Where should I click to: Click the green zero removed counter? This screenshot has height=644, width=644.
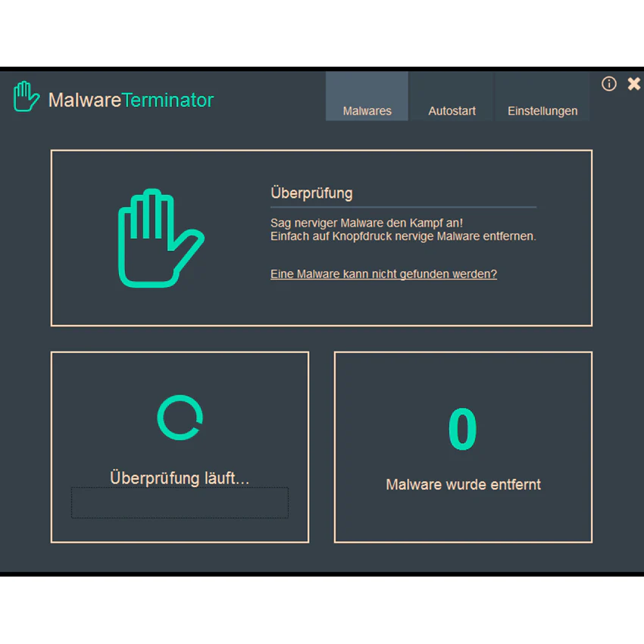(463, 429)
